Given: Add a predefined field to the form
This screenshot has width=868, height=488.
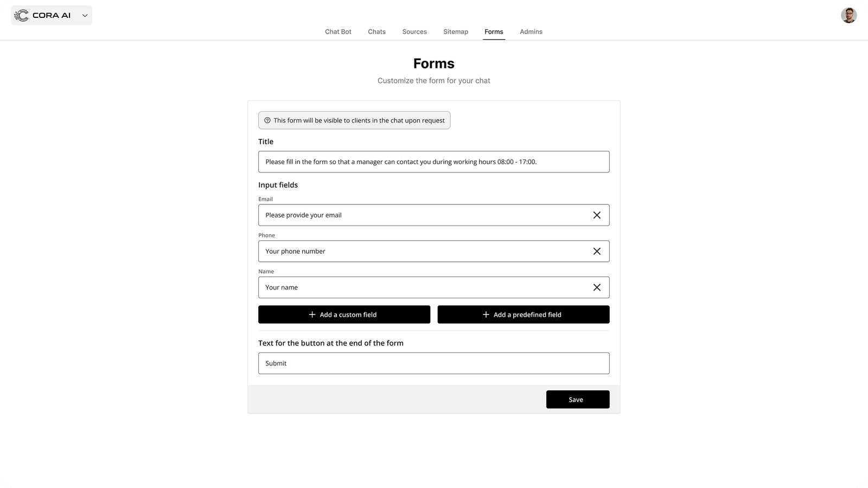Looking at the screenshot, I should 524,314.
